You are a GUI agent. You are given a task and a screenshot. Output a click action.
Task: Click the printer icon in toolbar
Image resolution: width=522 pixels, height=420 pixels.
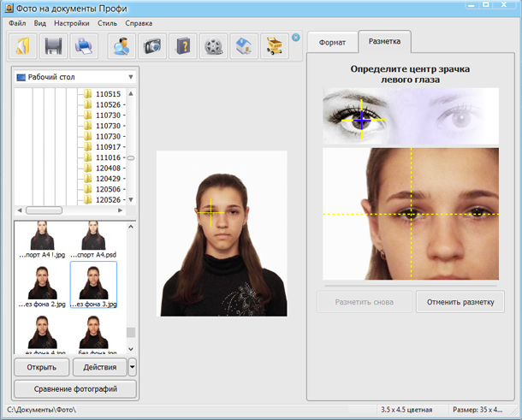[84, 46]
